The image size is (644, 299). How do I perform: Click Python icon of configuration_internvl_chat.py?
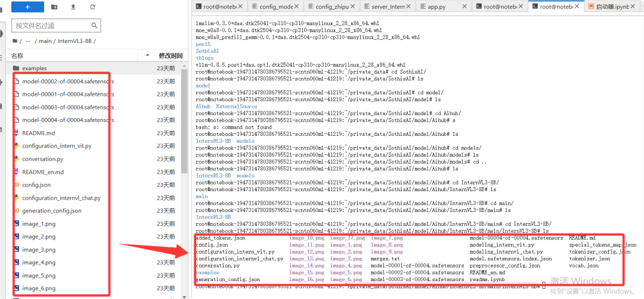pos(17,198)
